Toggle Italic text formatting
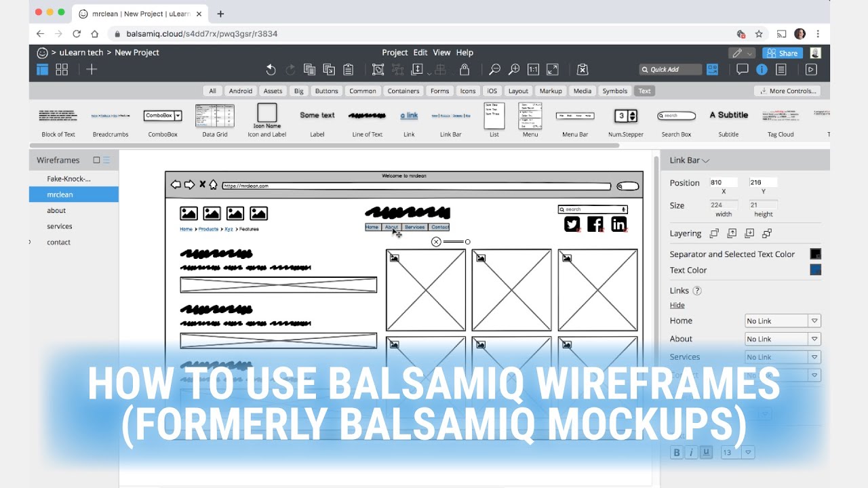 (x=691, y=453)
